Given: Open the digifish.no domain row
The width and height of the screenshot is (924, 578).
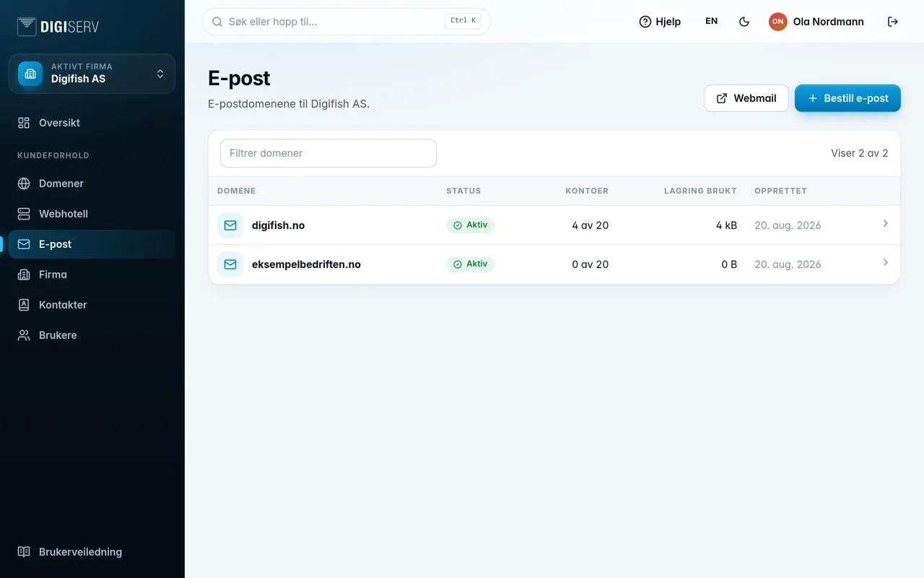Looking at the screenshot, I should click(554, 225).
